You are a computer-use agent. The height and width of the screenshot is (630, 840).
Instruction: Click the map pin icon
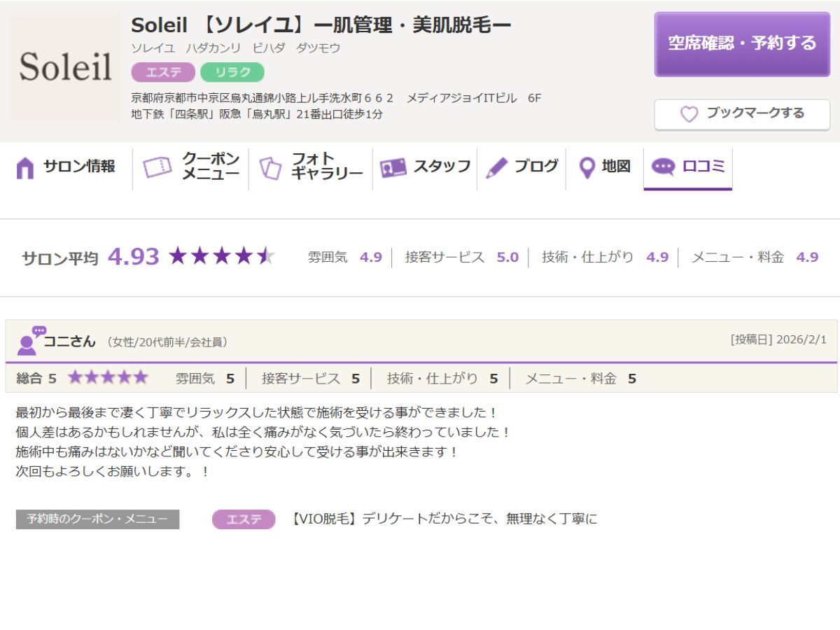[x=587, y=167]
